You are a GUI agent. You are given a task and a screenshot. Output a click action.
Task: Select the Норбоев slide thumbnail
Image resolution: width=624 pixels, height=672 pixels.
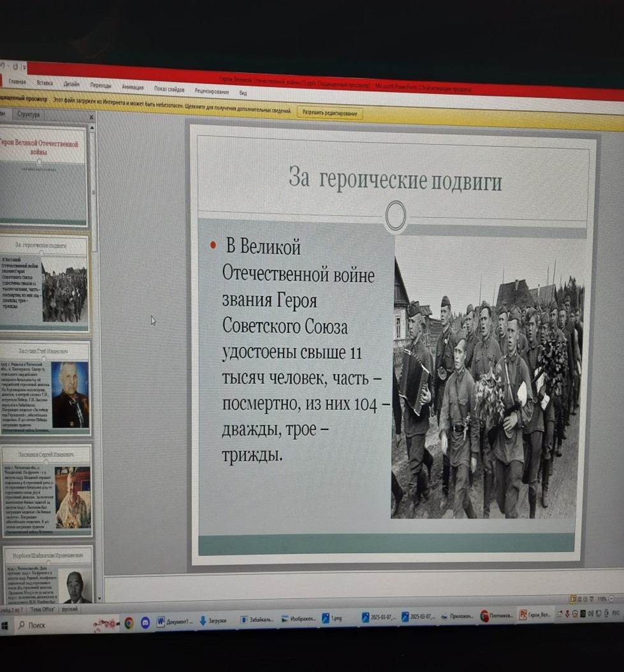[48, 575]
